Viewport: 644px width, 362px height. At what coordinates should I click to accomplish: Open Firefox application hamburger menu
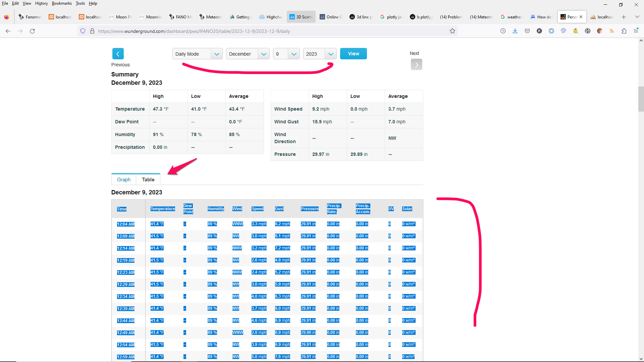(x=636, y=31)
